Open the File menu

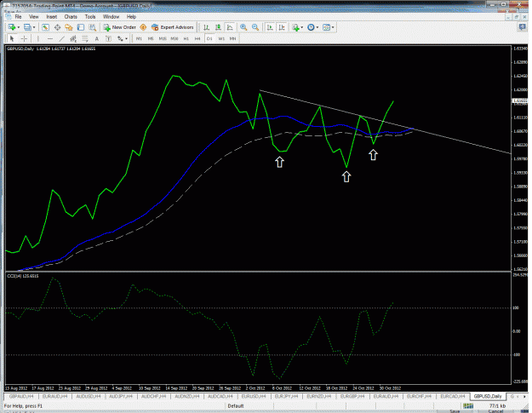(18, 17)
